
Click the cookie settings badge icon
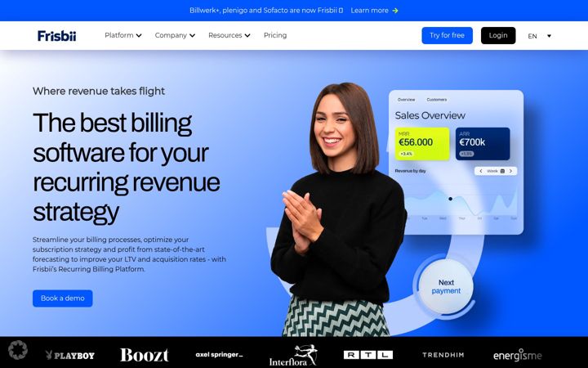tap(18, 350)
